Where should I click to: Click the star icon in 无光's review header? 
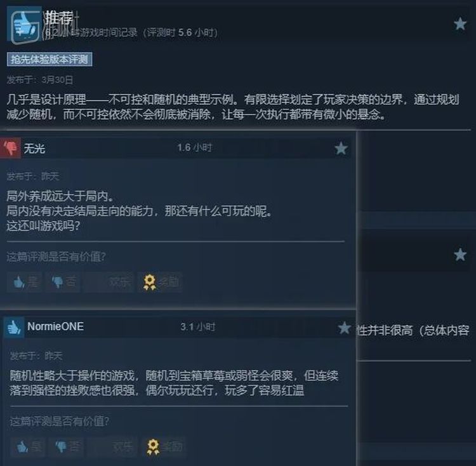341,149
